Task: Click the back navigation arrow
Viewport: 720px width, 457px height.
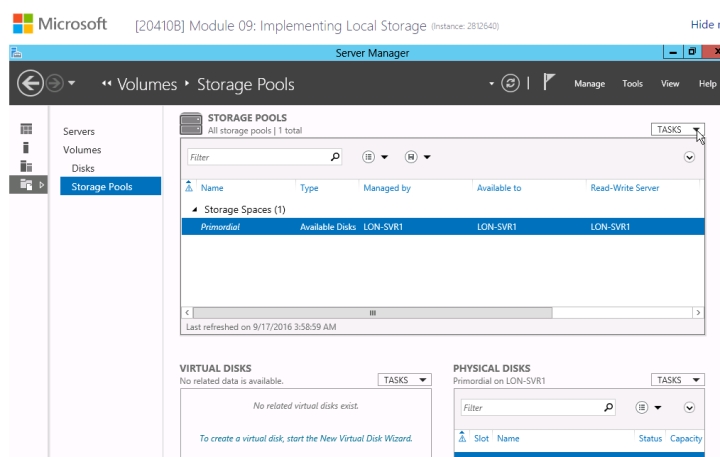Action: (31, 84)
